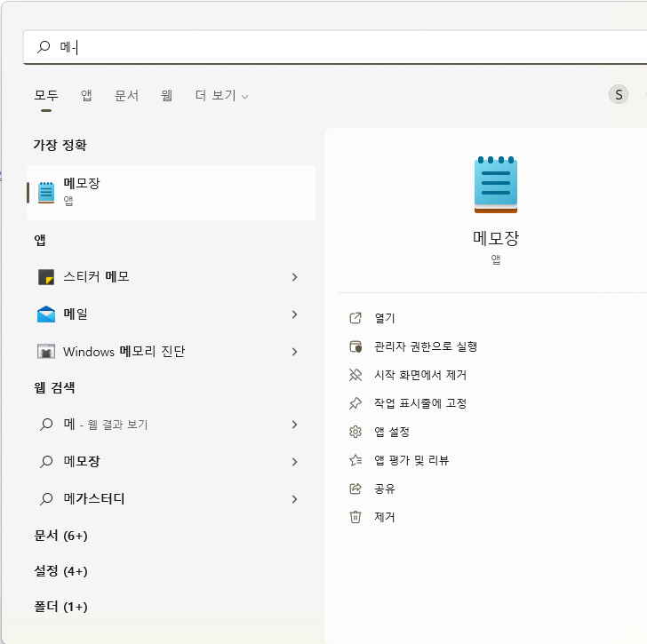Switch to the 모두 tab
647x644 pixels.
coord(46,96)
